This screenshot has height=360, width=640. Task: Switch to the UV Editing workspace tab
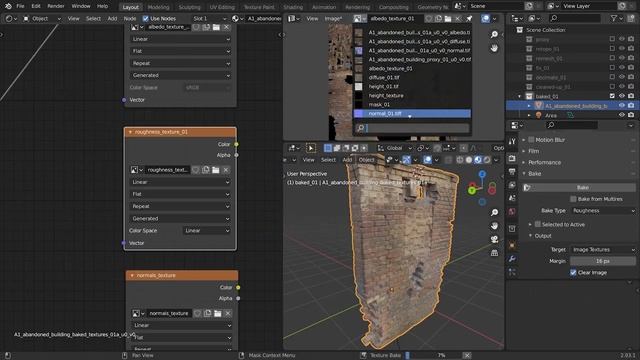[222, 7]
